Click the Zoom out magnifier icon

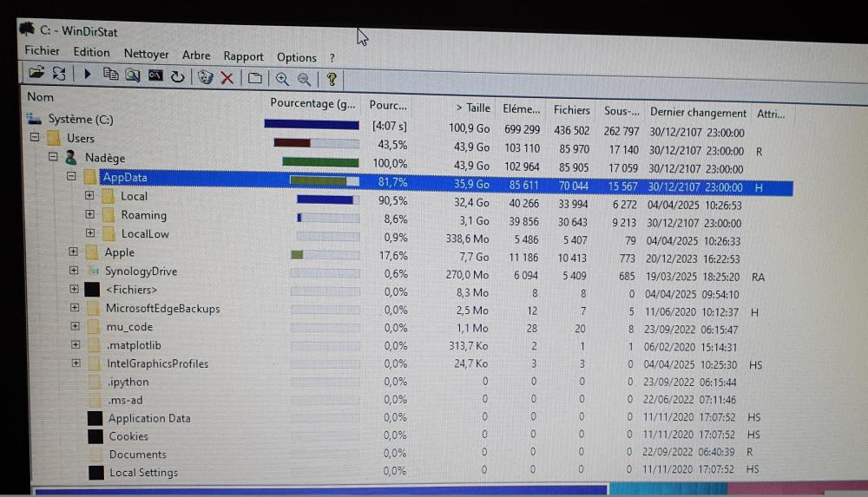(x=304, y=80)
